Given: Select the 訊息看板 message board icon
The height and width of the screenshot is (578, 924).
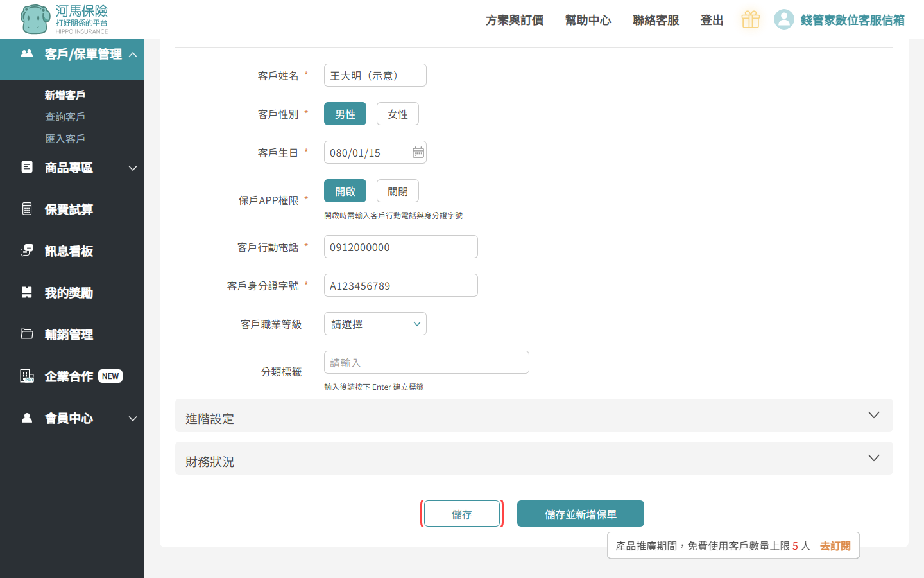Looking at the screenshot, I should [x=26, y=250].
